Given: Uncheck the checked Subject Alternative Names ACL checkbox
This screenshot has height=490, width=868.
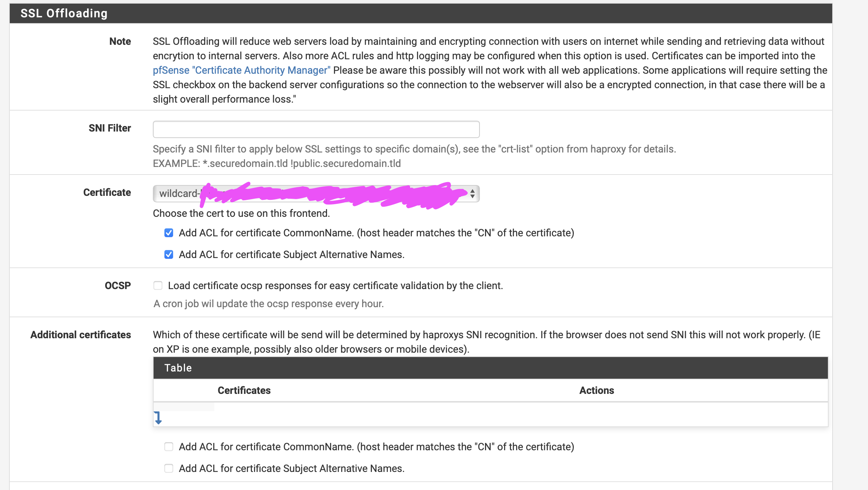Looking at the screenshot, I should click(x=169, y=255).
